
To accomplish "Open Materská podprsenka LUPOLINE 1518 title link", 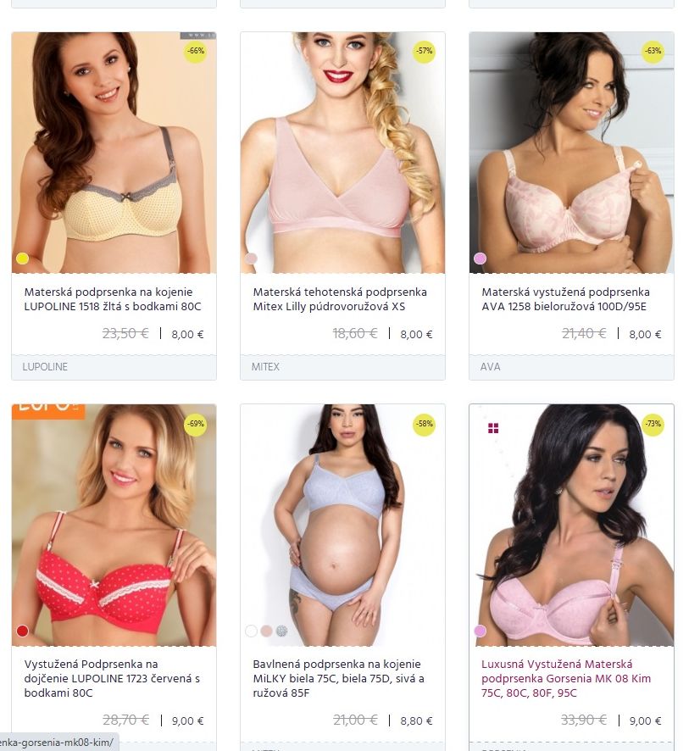I will tap(113, 299).
